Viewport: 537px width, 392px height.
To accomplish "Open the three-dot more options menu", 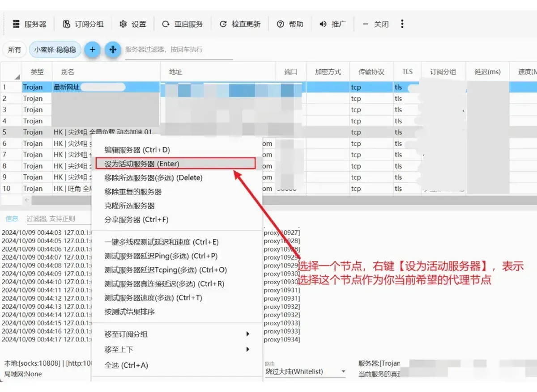I will pyautogui.click(x=402, y=24).
